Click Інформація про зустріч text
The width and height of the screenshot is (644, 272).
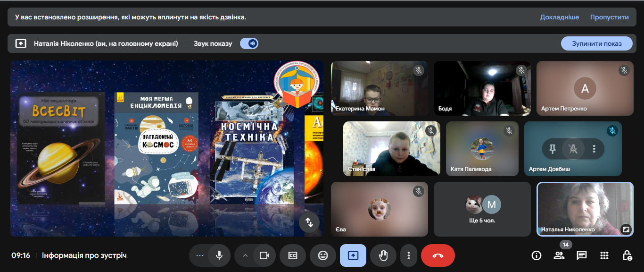[x=84, y=255]
